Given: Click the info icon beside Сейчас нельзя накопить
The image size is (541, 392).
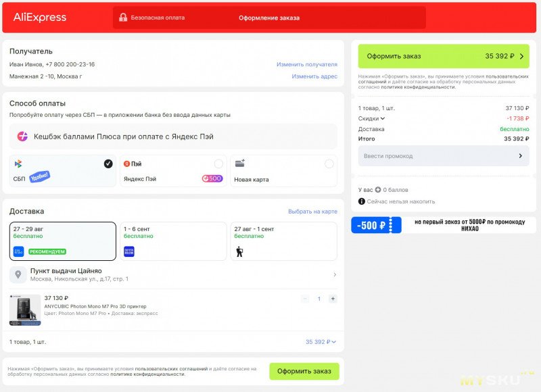Looking at the screenshot, I should tap(362, 201).
